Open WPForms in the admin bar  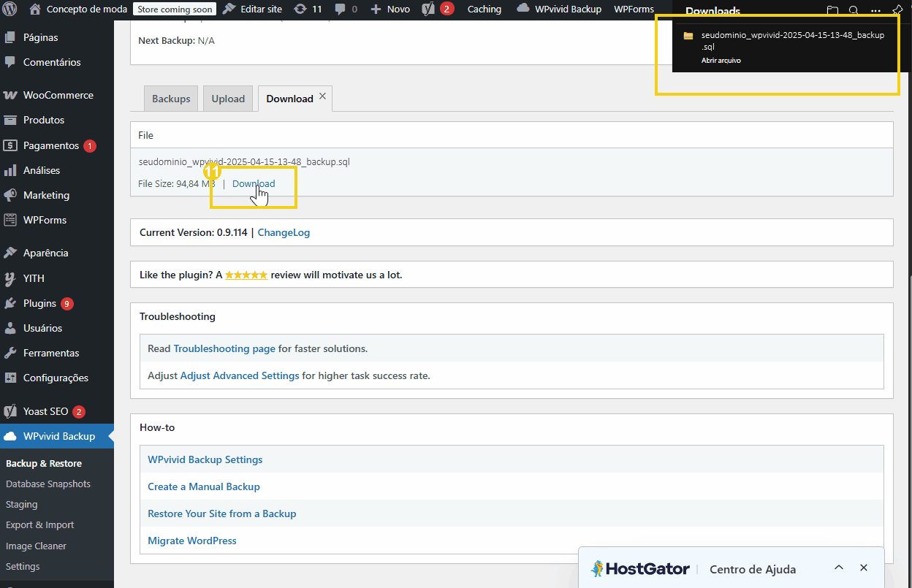pyautogui.click(x=634, y=9)
